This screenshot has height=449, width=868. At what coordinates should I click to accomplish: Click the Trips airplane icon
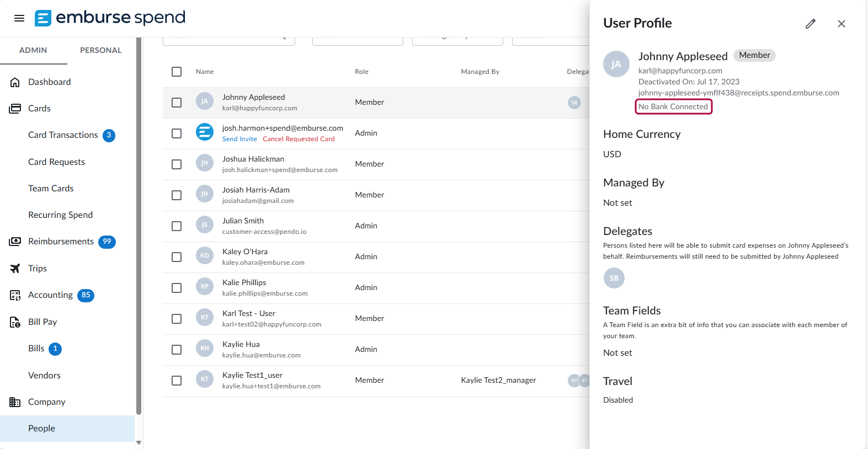point(15,269)
